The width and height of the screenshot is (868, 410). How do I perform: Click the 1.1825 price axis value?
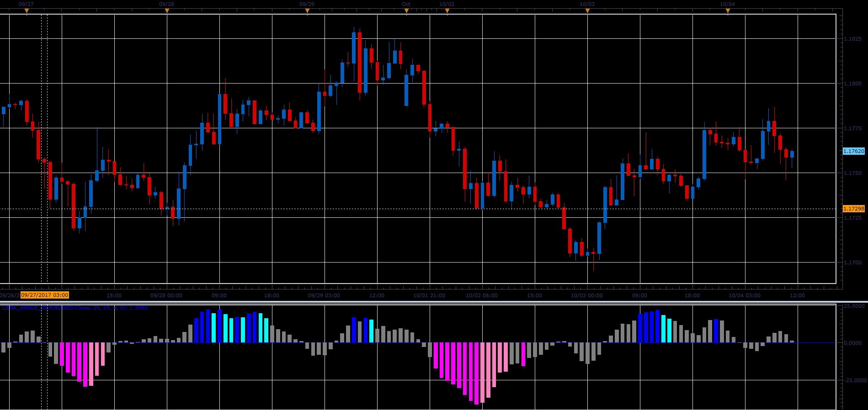coord(852,39)
